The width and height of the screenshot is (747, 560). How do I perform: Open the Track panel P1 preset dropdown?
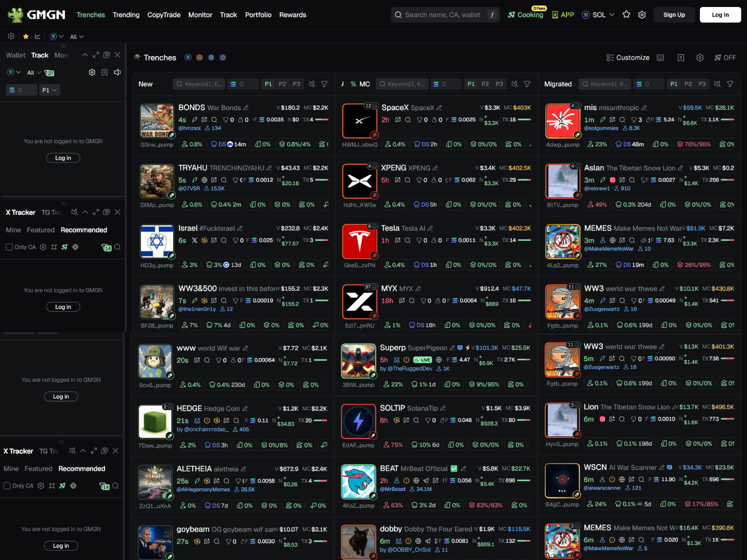tap(49, 90)
